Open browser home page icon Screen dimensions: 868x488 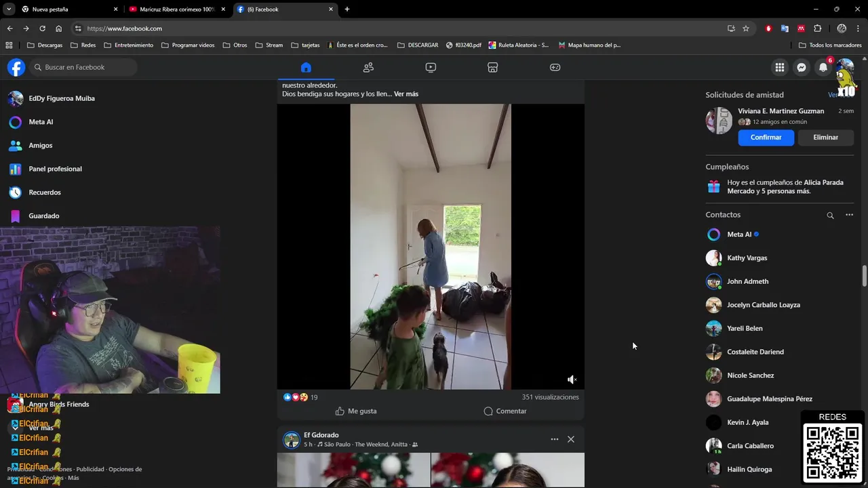click(x=58, y=28)
